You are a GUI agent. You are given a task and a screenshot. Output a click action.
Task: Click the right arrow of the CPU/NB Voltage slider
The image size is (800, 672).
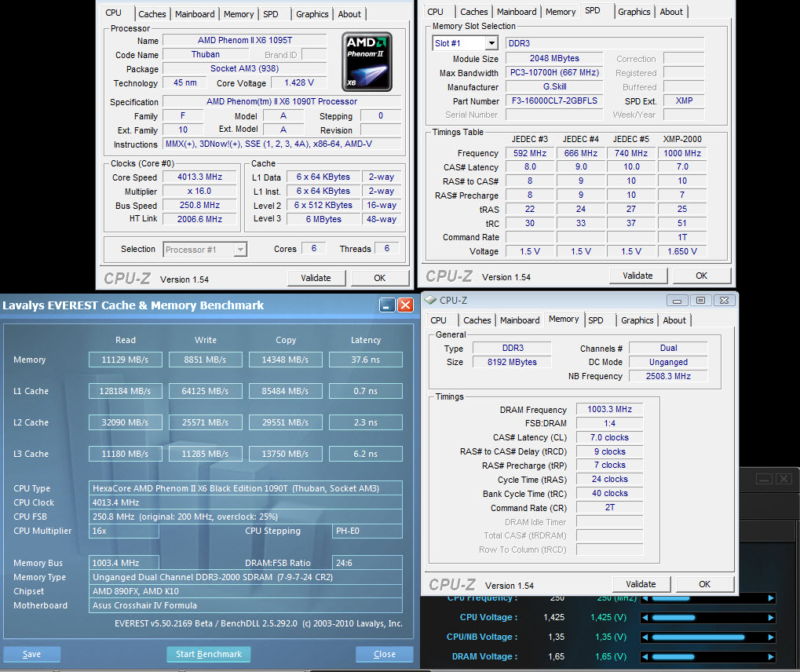pos(771,637)
